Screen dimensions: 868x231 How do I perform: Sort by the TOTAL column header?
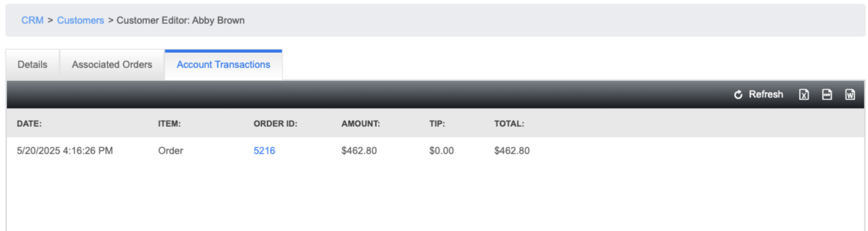point(509,124)
